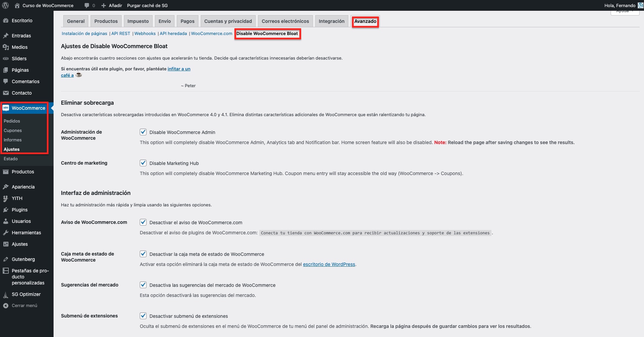
Task: Select the Avanzado tab
Action: [365, 21]
